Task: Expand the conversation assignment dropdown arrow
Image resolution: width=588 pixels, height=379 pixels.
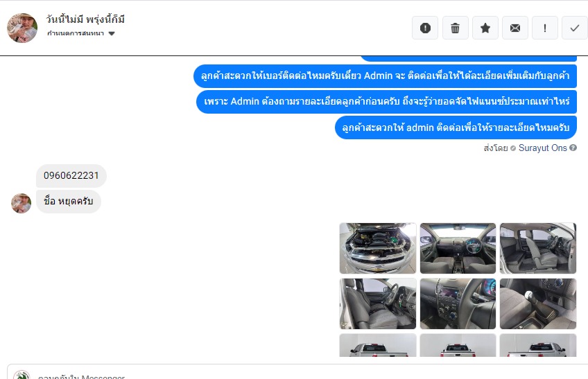Action: click(112, 33)
